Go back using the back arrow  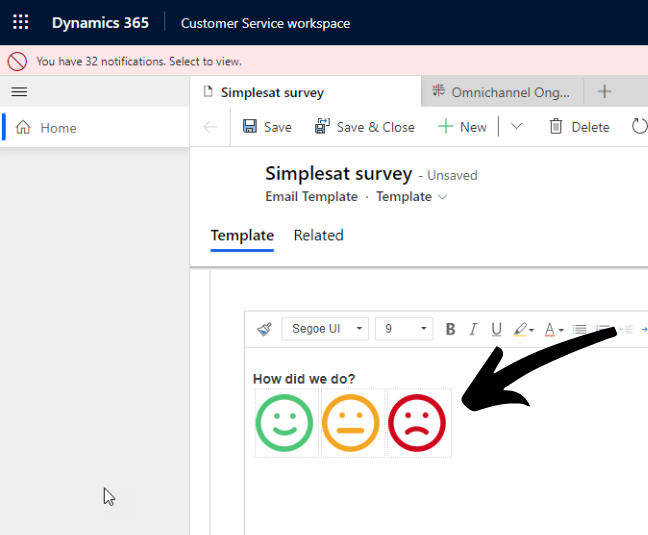coord(210,127)
